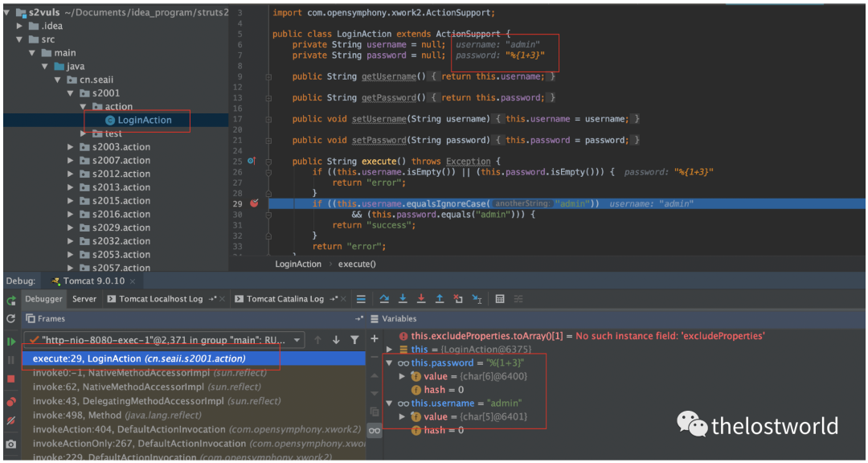Open the thread selector dropdown
This screenshot has width=868, height=463.
tap(296, 340)
